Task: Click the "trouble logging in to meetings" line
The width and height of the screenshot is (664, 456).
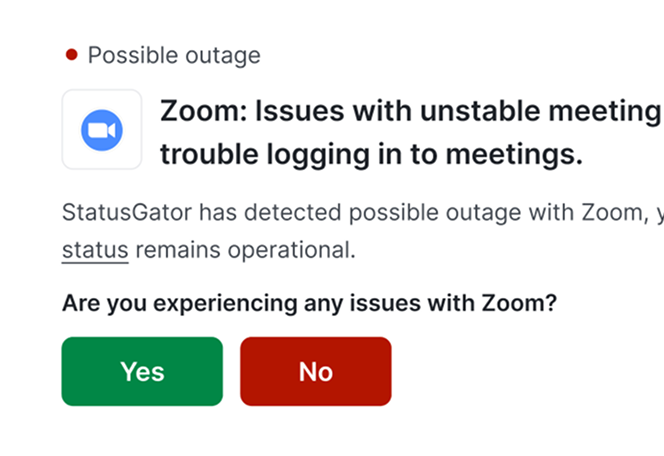Action: click(x=371, y=156)
